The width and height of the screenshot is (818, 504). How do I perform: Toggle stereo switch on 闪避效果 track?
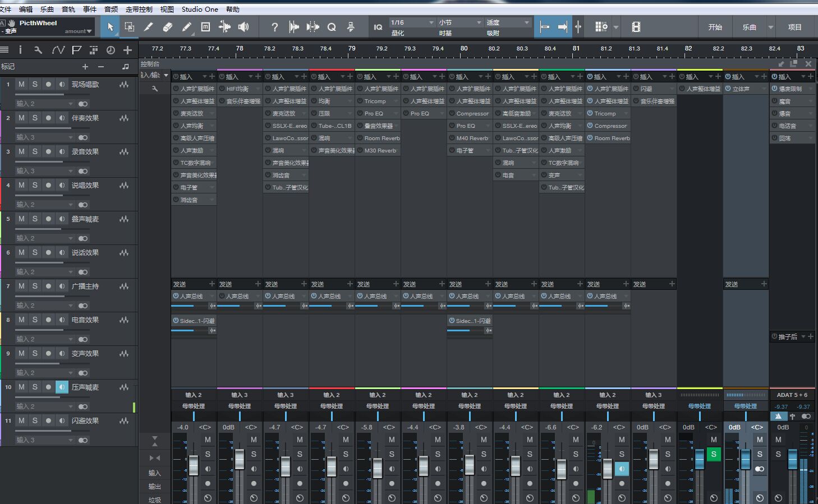point(83,440)
